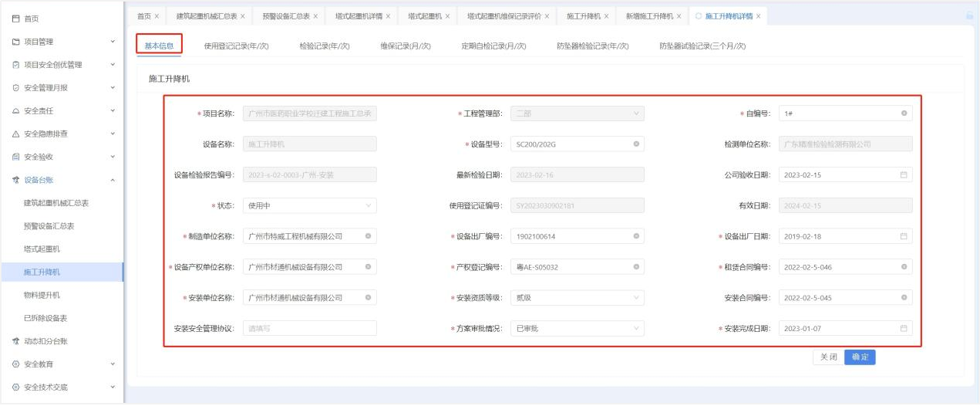Clear the 产权登记编号 field using its clear icon
Screen dimensions: 980x406
click(636, 267)
